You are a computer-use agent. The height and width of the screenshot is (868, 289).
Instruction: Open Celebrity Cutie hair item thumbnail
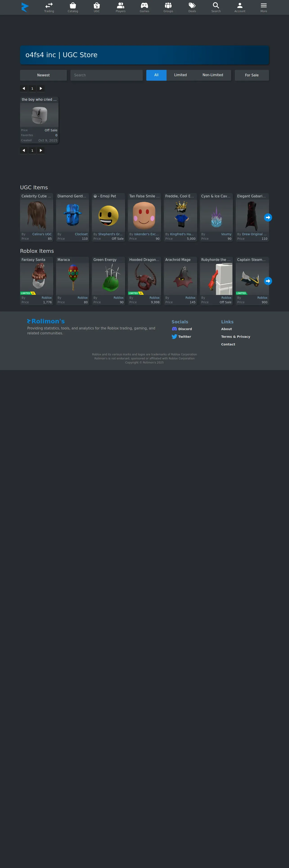pyautogui.click(x=37, y=216)
